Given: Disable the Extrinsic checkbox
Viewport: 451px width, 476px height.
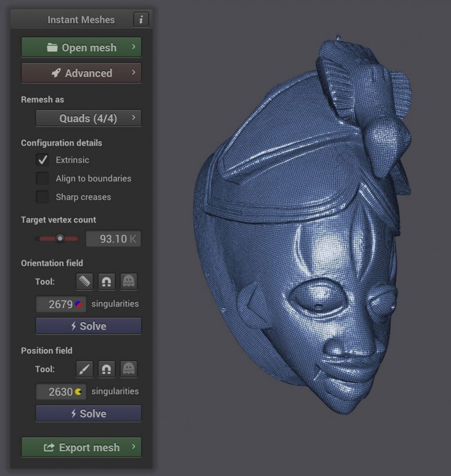Looking at the screenshot, I should point(43,160).
